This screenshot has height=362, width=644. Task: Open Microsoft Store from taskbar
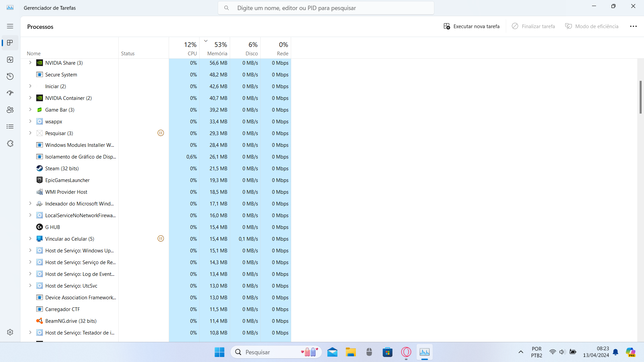pos(387,352)
